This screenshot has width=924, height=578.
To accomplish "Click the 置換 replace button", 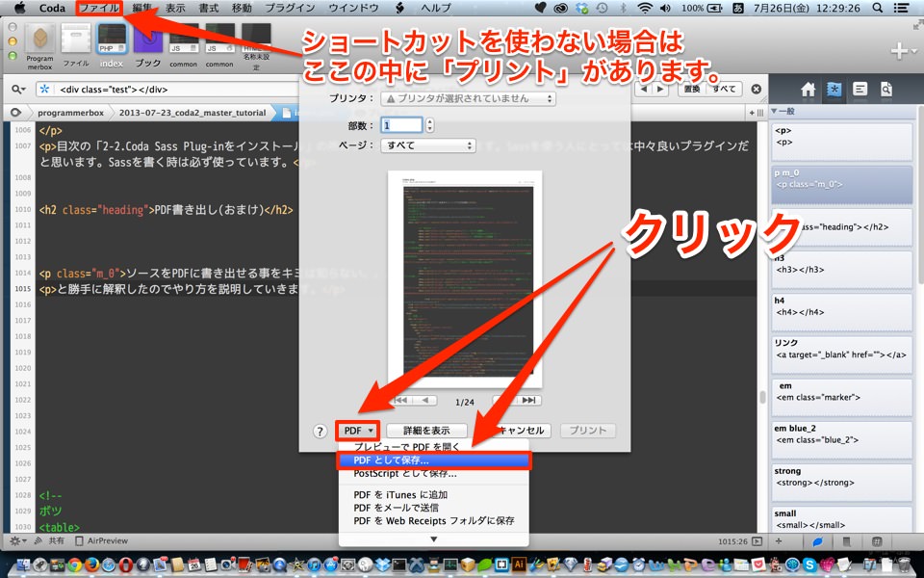I will [x=692, y=89].
